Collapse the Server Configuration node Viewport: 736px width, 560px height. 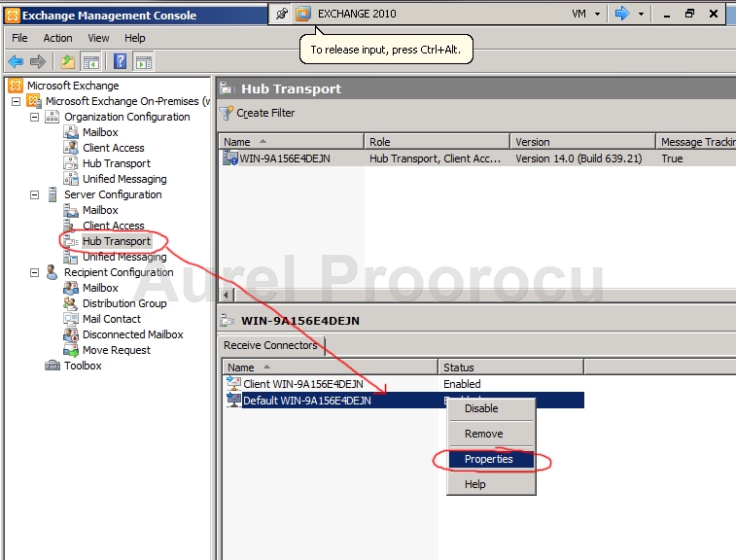(34, 194)
